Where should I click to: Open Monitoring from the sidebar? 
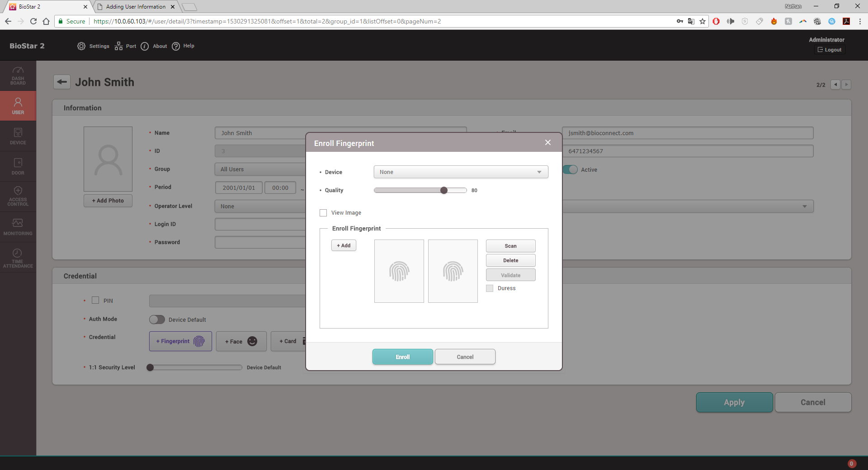[x=18, y=227]
